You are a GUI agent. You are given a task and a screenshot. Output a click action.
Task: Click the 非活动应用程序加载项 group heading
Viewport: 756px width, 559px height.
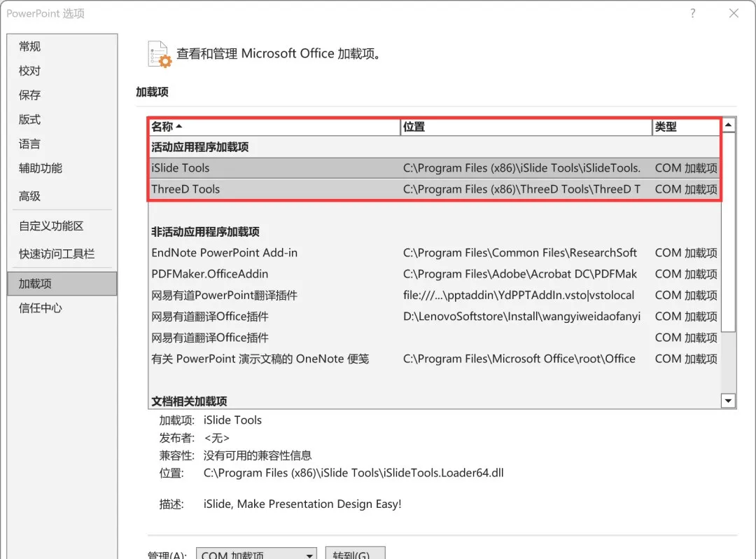205,231
